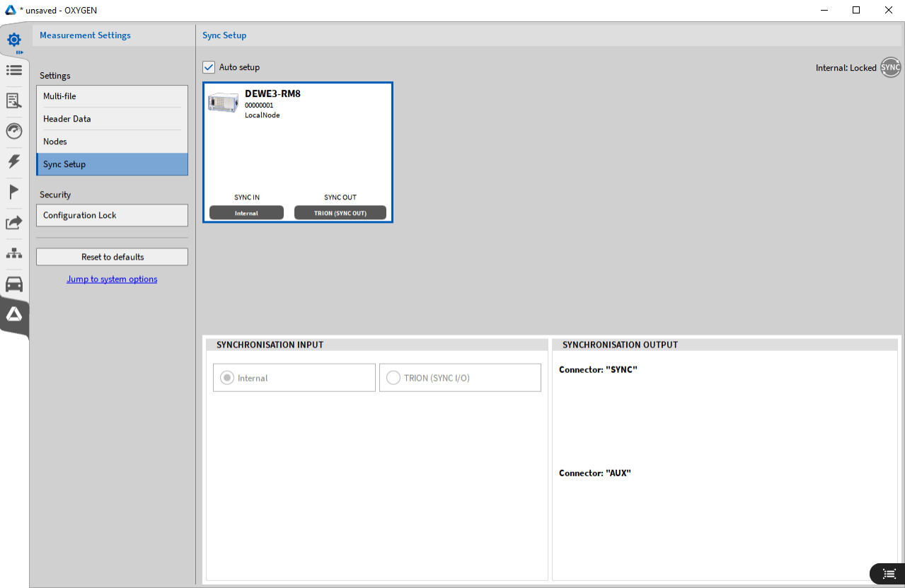The width and height of the screenshot is (905, 588).
Task: Select the Internal sync input radio button
Action: 226,378
